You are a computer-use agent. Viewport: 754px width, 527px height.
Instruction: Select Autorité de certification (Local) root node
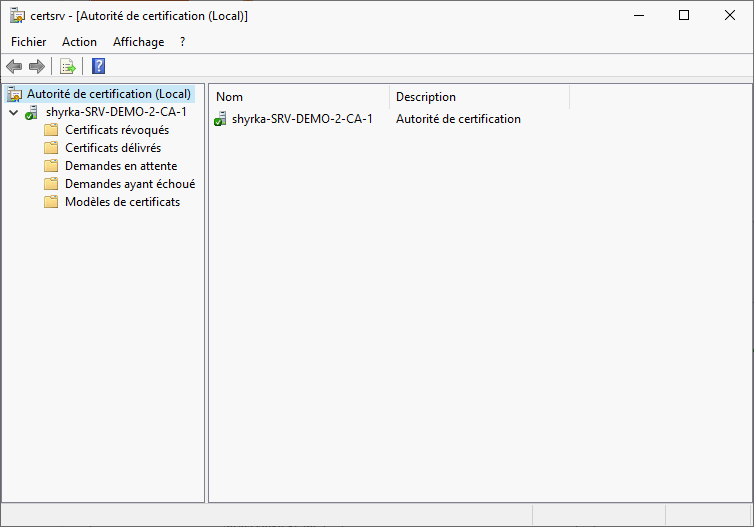coord(108,94)
